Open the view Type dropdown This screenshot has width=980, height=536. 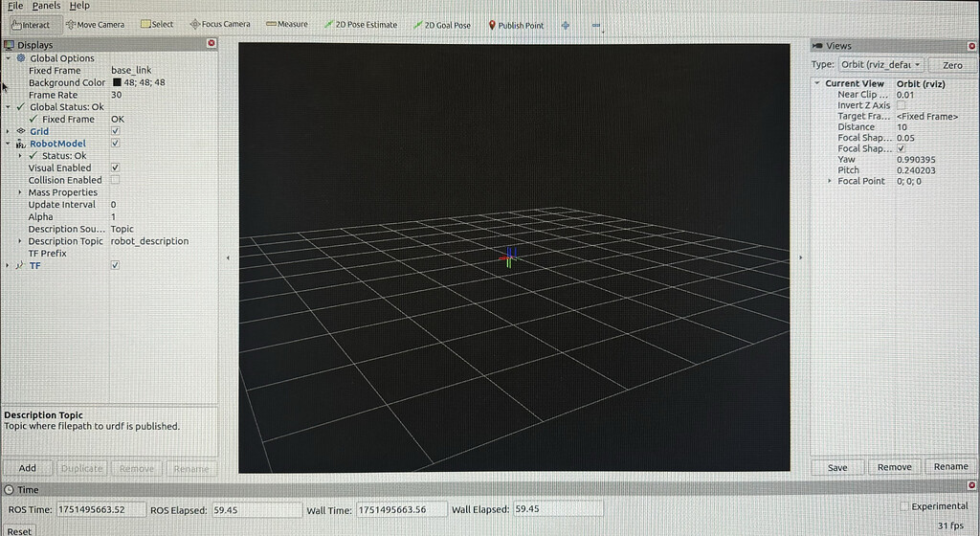880,64
